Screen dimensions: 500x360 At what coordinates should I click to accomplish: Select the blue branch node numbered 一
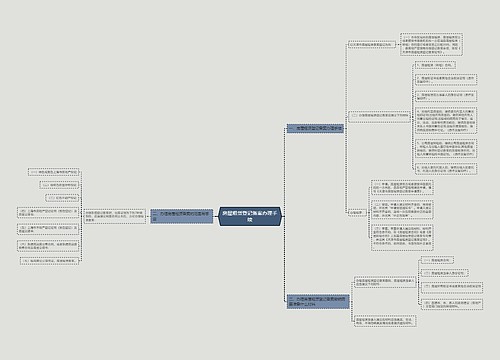(x=315, y=128)
